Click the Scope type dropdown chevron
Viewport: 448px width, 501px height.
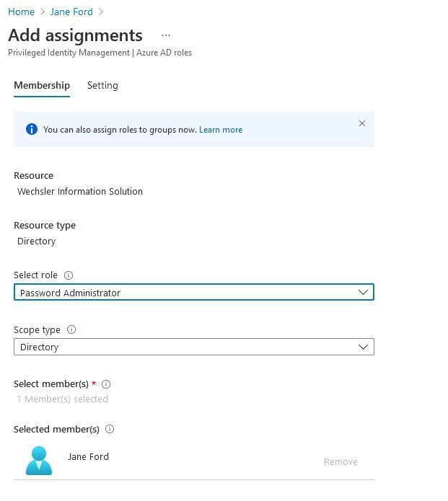pos(363,347)
